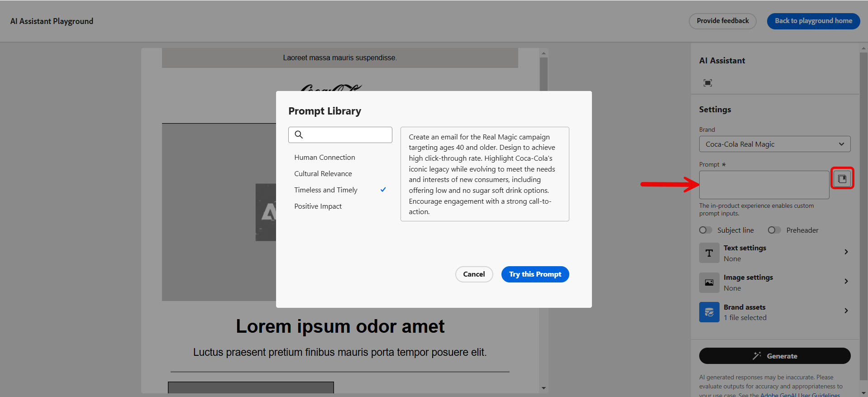Viewport: 868px width, 397px height.
Task: Toggle the Preheader switch
Action: coord(774,230)
